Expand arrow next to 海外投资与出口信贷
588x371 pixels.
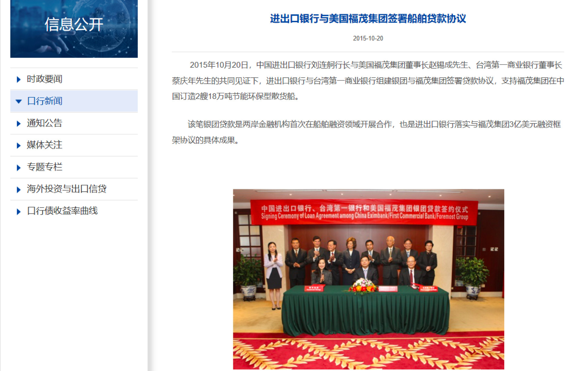click(18, 190)
